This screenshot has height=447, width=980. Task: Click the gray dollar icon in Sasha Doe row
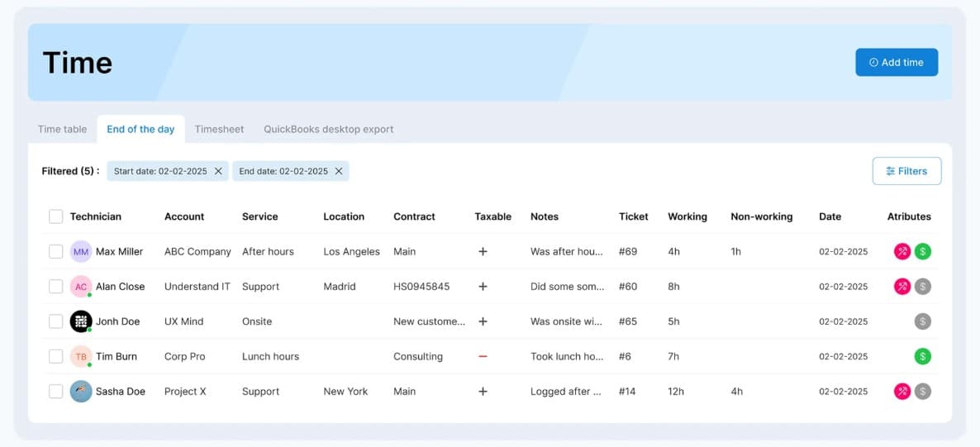pyautogui.click(x=922, y=392)
